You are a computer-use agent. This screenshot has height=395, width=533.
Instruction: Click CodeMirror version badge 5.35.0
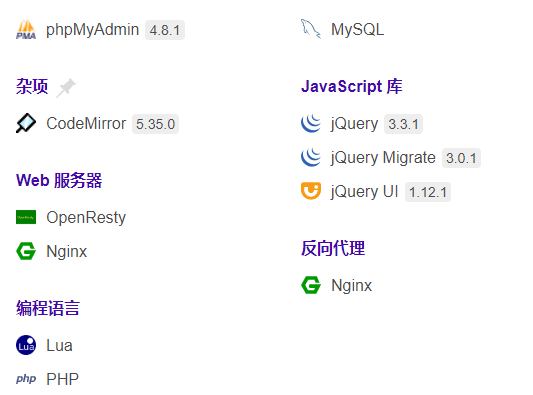(155, 124)
